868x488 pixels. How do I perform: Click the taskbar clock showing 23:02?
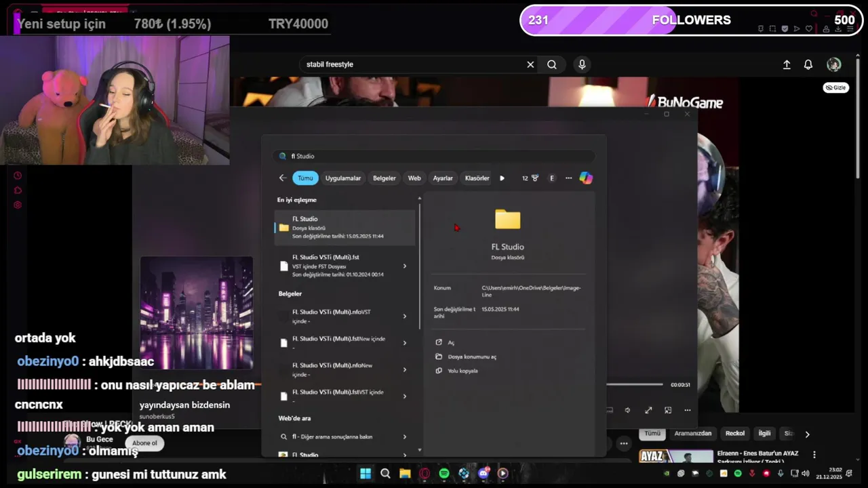point(829,473)
